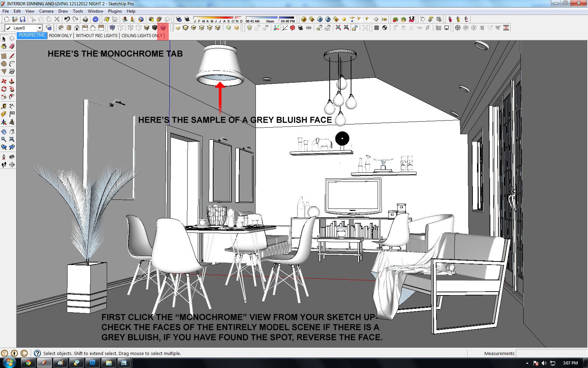Click the Undo arrow icon
Image resolution: width=588 pixels, height=368 pixels.
(x=67, y=19)
